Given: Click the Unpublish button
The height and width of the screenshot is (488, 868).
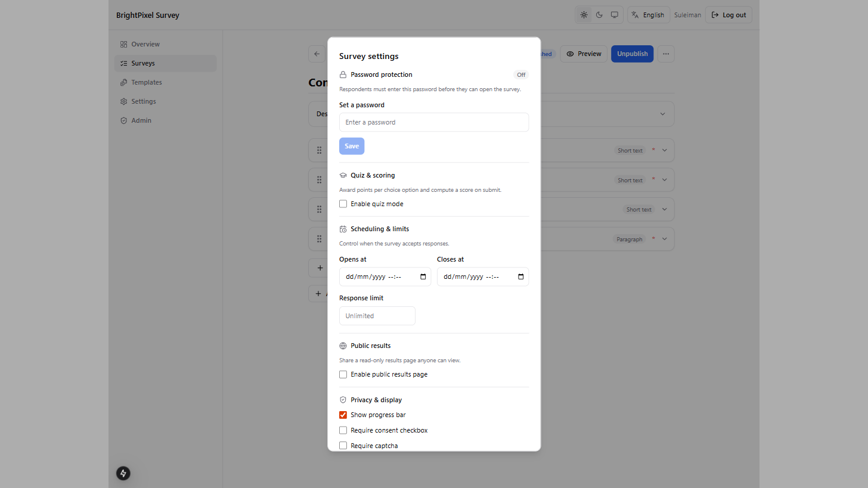Looking at the screenshot, I should [633, 54].
